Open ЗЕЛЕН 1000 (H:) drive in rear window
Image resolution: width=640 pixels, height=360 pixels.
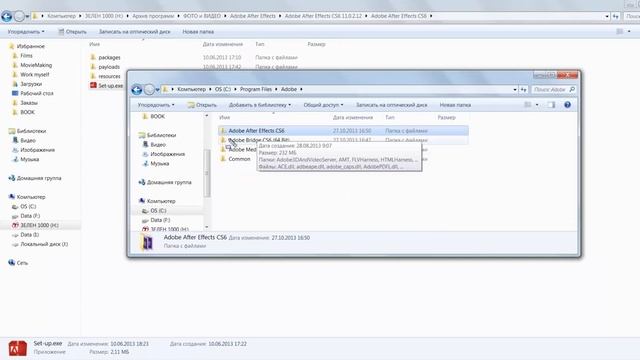(x=39, y=225)
